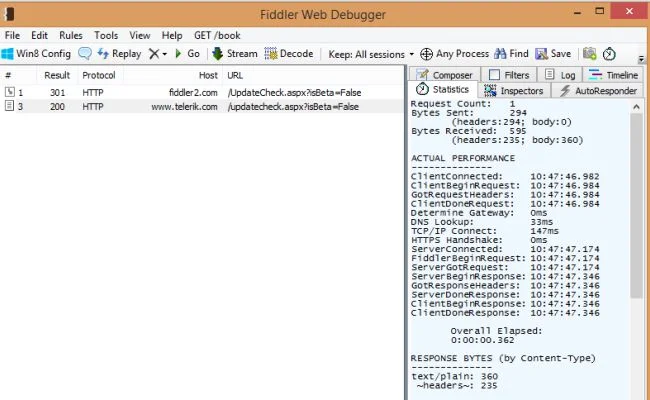Click the comment speech bubble icon

click(x=85, y=54)
